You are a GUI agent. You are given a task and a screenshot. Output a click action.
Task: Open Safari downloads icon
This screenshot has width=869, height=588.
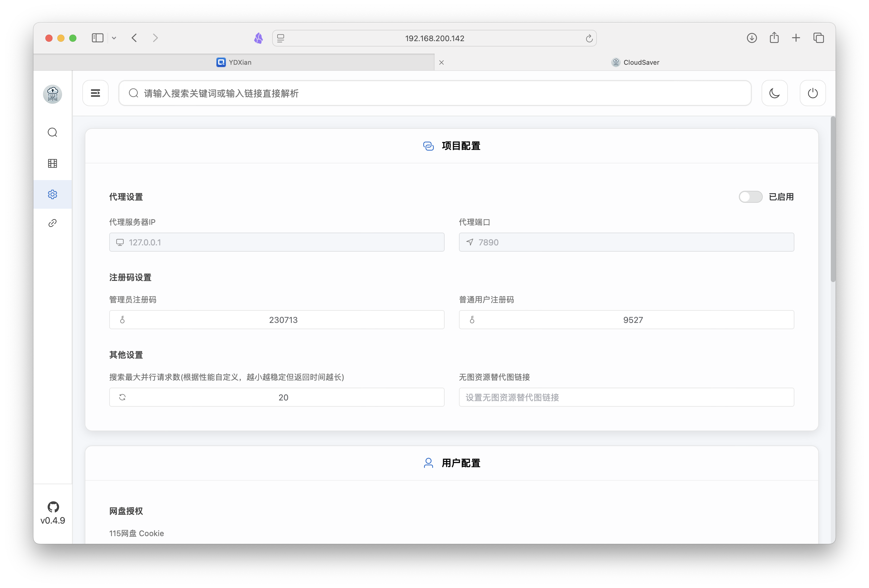752,38
